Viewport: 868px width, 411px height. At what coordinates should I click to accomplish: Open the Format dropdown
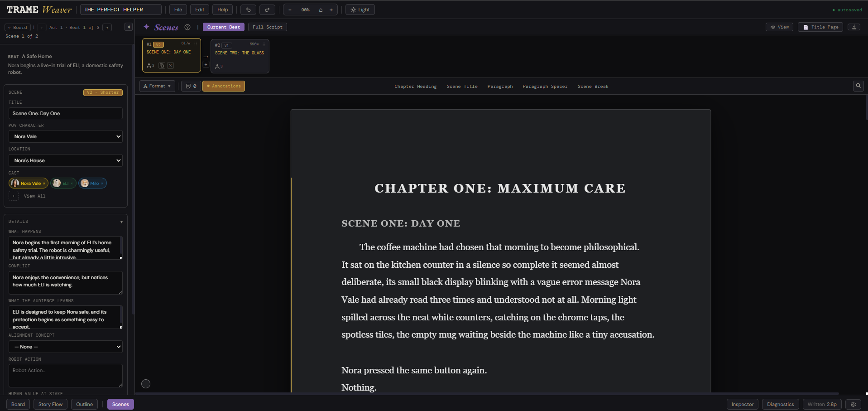157,86
